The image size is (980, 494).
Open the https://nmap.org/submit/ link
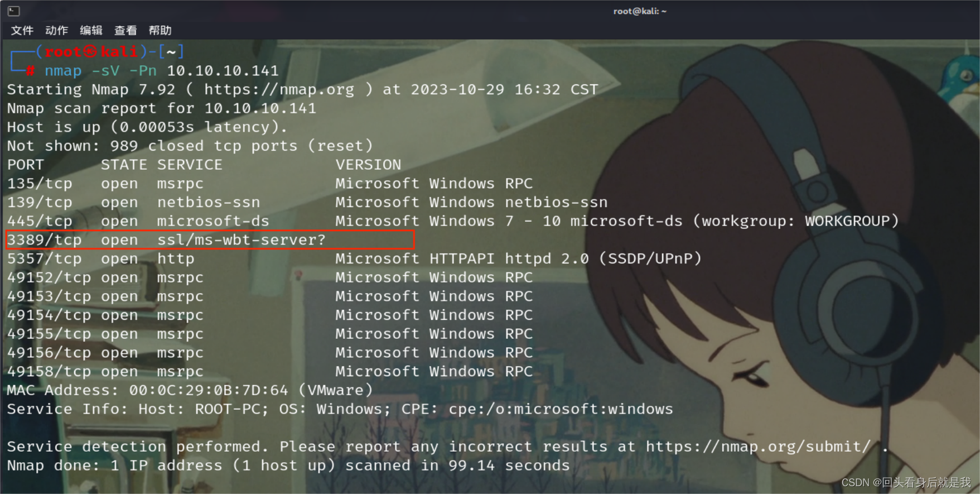tap(758, 447)
